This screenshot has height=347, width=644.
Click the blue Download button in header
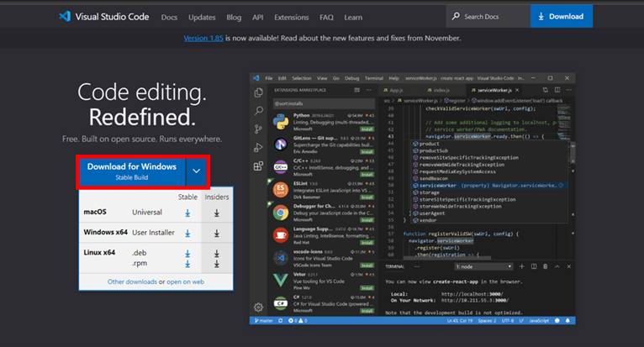coord(562,17)
